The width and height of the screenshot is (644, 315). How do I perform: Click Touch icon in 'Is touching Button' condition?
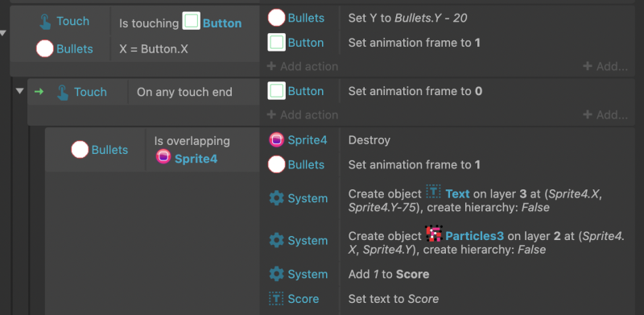[46, 22]
